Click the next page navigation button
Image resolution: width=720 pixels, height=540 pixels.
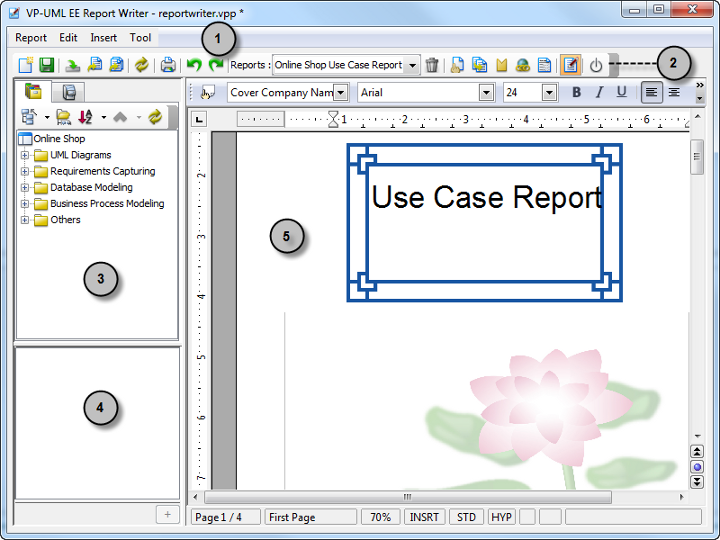tap(697, 482)
